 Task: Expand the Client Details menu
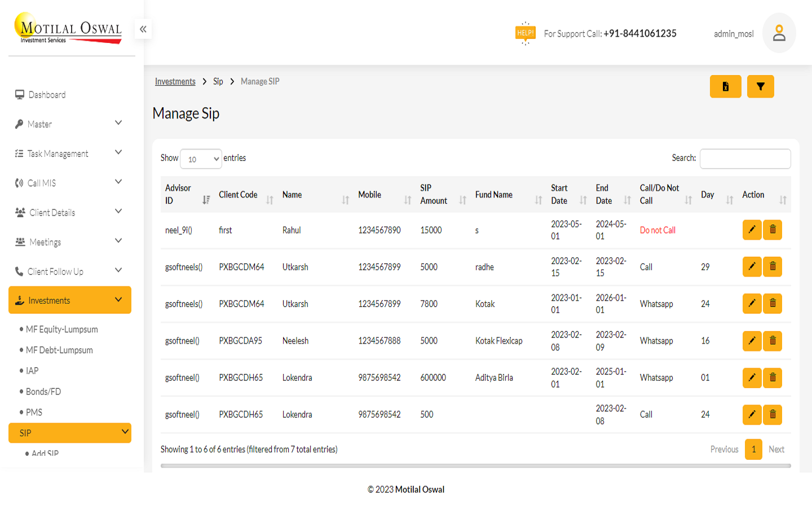tap(70, 212)
